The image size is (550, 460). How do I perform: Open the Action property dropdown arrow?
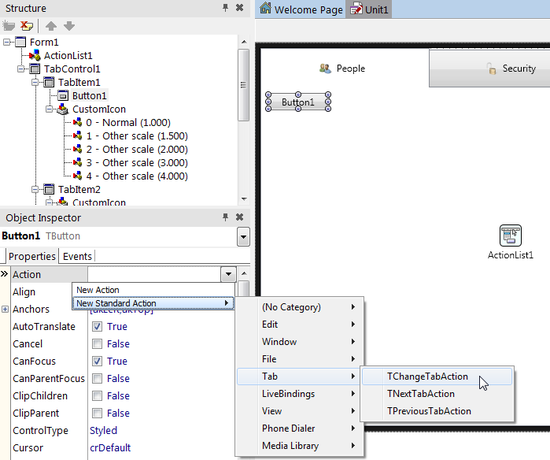228,274
